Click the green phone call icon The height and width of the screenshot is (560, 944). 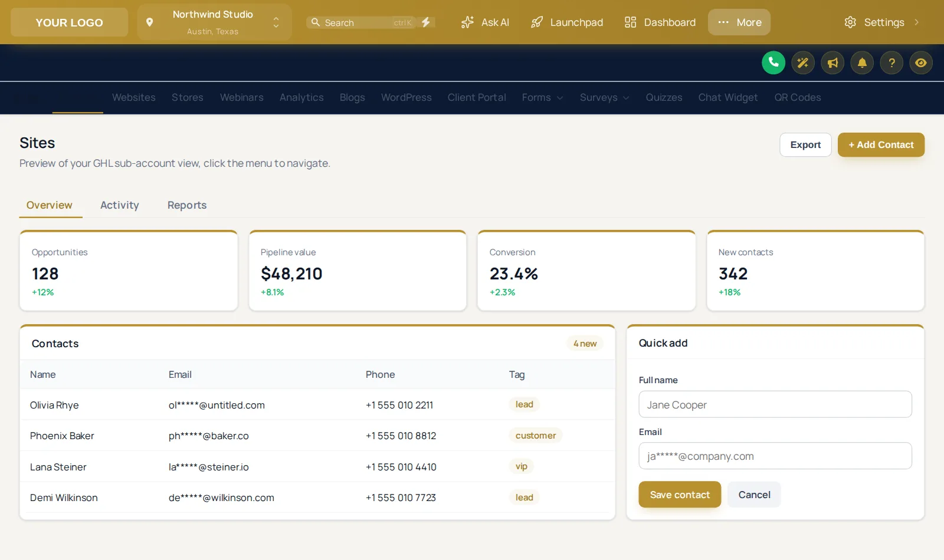773,62
